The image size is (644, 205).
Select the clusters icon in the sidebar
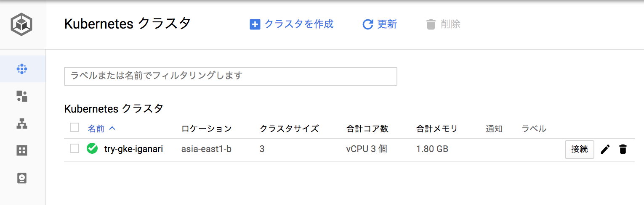point(22,69)
